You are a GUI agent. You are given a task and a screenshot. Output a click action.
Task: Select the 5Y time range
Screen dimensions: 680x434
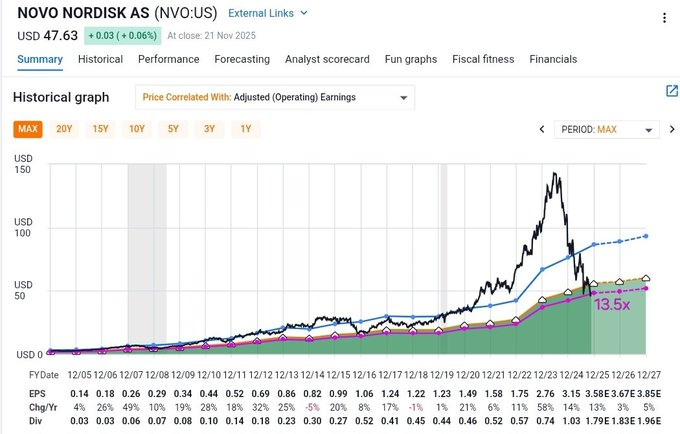coord(173,129)
